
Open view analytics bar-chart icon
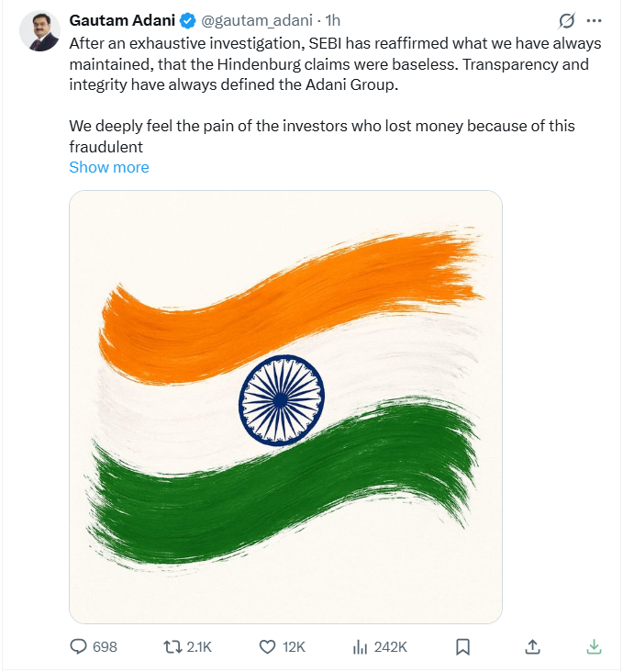pos(361,647)
